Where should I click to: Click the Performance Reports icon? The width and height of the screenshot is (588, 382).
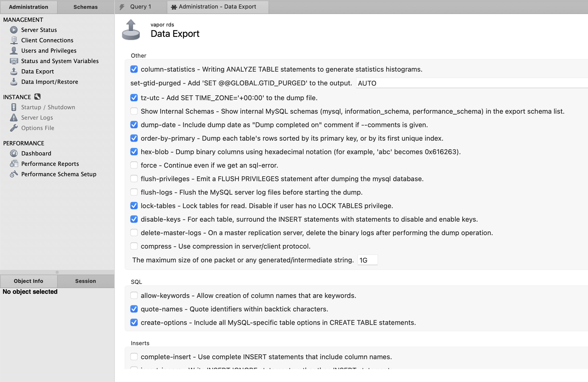[14, 164]
